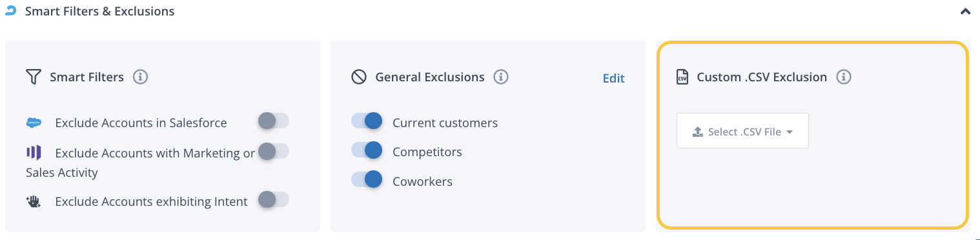
Task: Click the Smart Filters & Exclusions header title
Action: pos(99,12)
